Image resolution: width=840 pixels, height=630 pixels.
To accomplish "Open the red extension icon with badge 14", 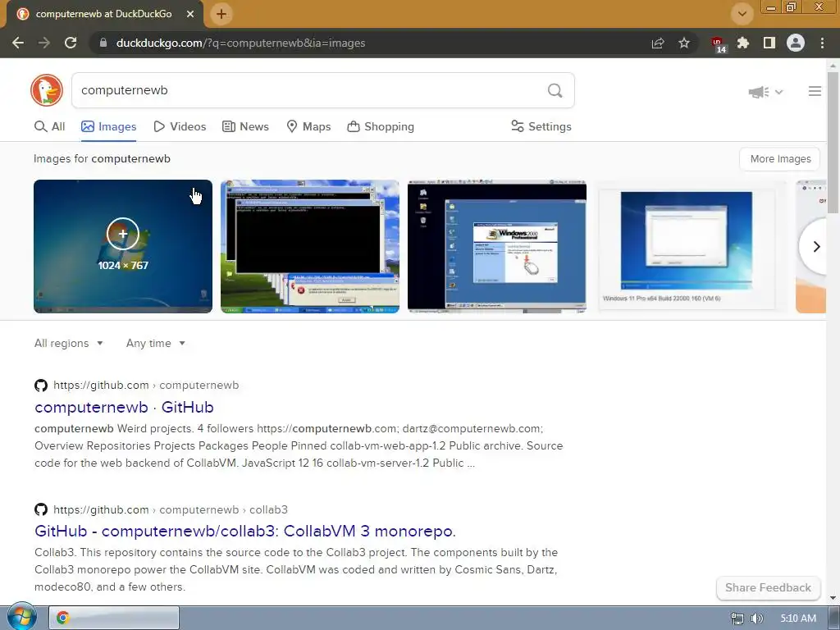I will [x=718, y=44].
